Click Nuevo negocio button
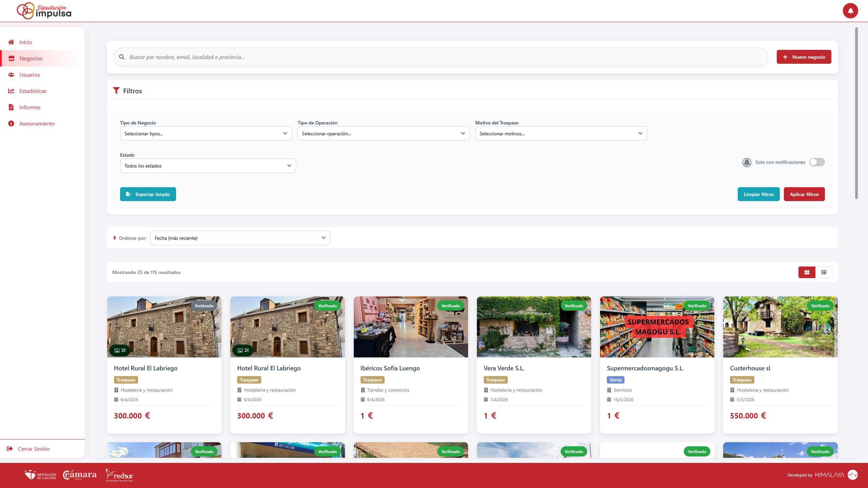The height and width of the screenshot is (488, 868). pos(804,57)
